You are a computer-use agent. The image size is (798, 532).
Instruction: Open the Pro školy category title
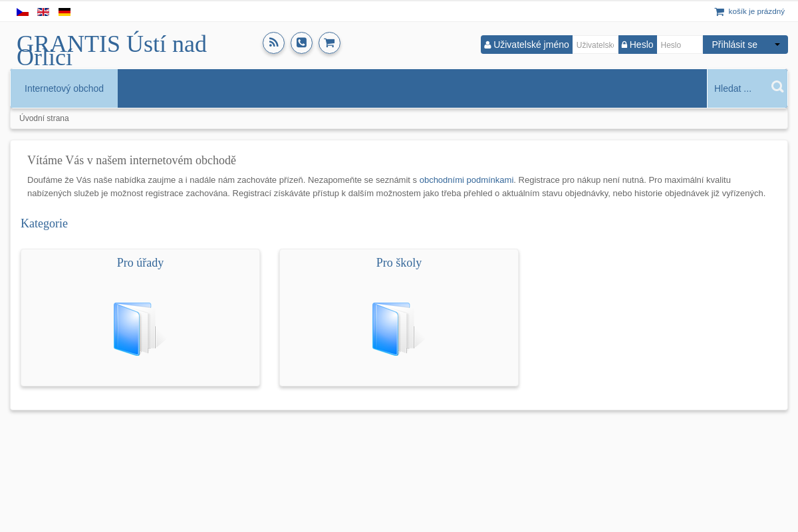[x=399, y=263]
